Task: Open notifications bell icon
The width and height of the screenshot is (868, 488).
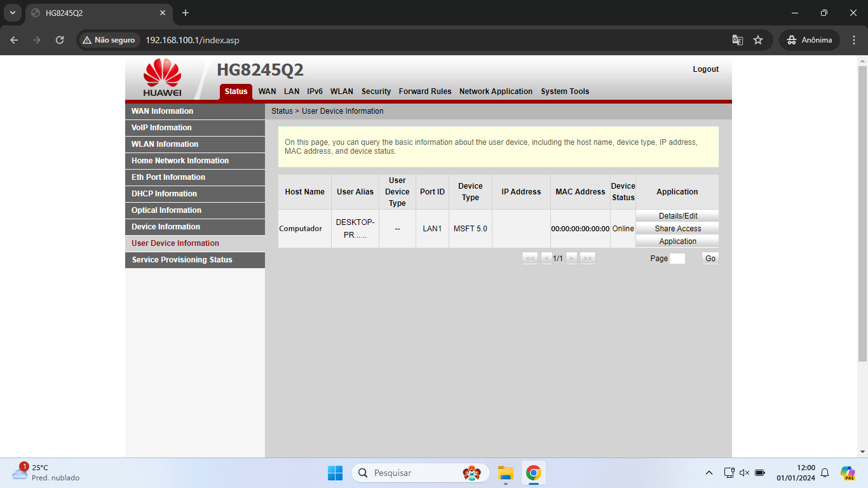Action: (825, 473)
